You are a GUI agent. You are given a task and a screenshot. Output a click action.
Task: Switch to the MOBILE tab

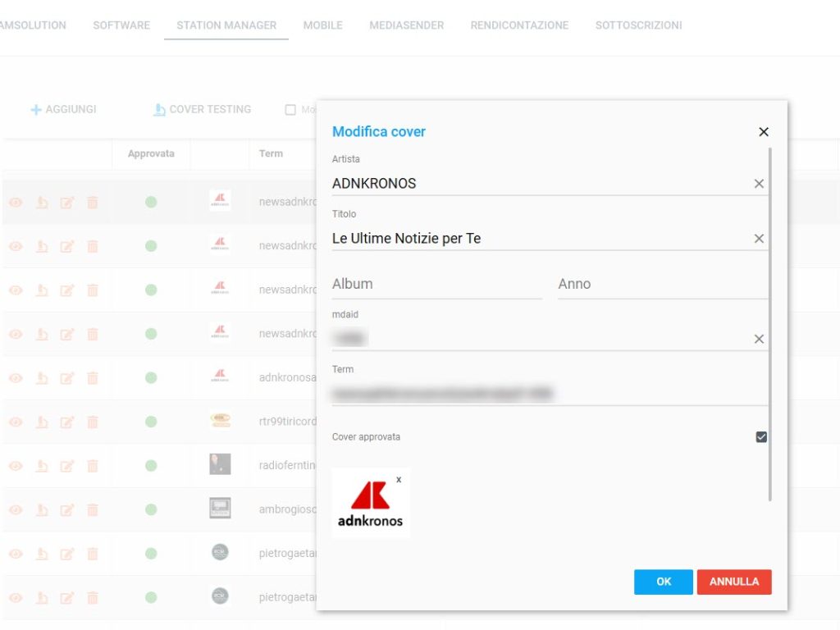point(323,25)
